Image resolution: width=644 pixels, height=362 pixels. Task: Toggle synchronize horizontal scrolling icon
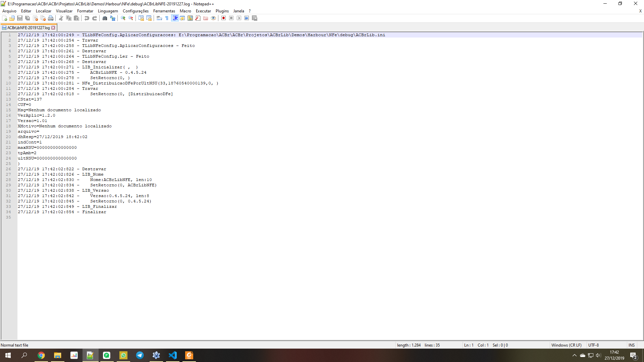pyautogui.click(x=149, y=18)
